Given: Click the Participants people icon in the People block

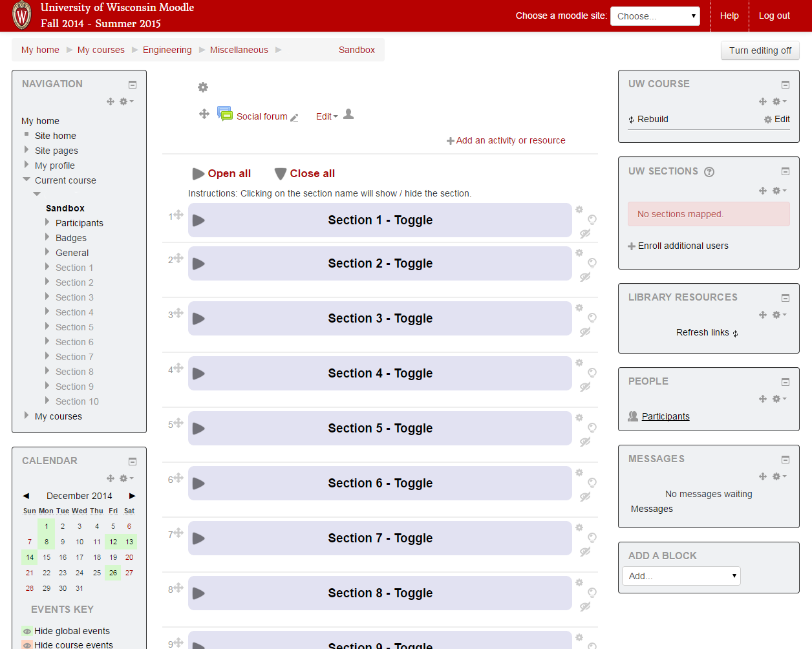Looking at the screenshot, I should (633, 416).
